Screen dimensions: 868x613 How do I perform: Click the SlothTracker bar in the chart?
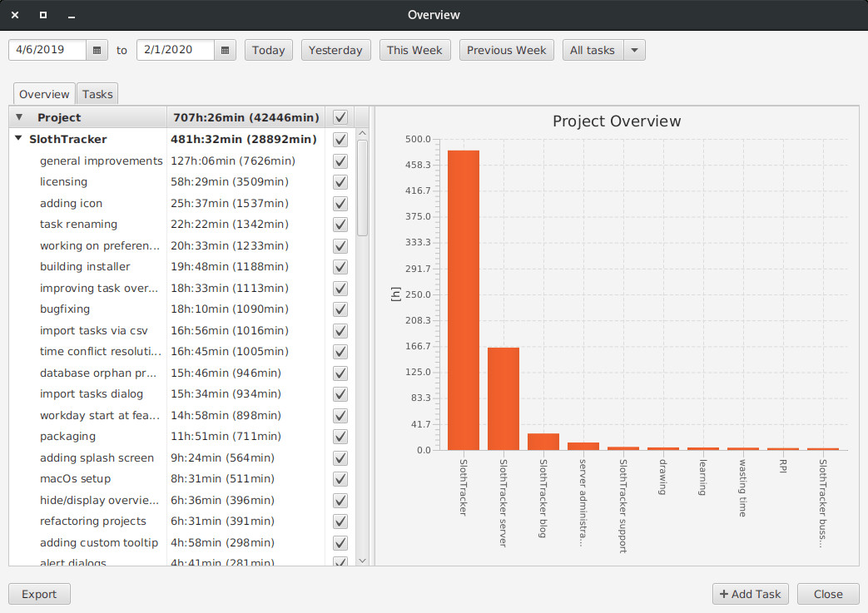pyautogui.click(x=464, y=300)
